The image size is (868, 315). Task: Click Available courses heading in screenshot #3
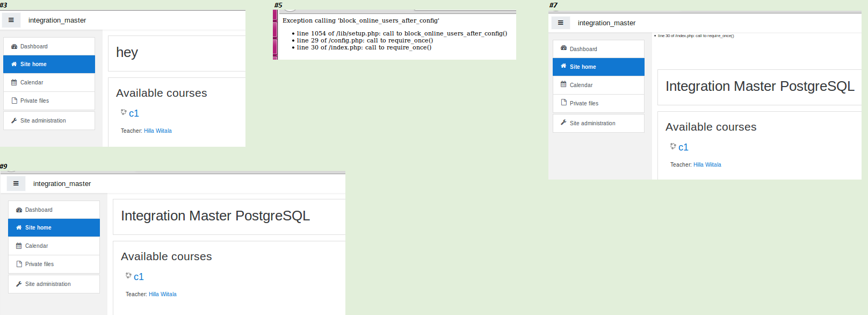[162, 93]
